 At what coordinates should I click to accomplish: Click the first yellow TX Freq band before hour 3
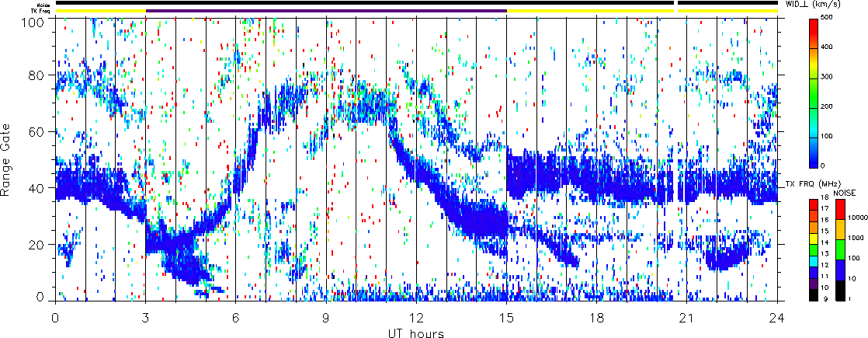(100, 10)
